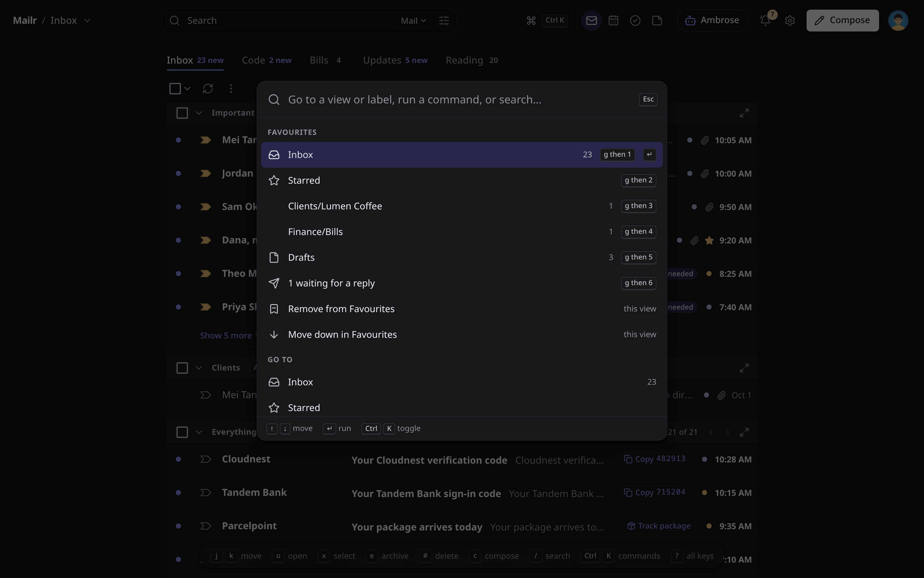924x578 pixels.
Task: Open the user profile avatar
Action: (x=898, y=20)
